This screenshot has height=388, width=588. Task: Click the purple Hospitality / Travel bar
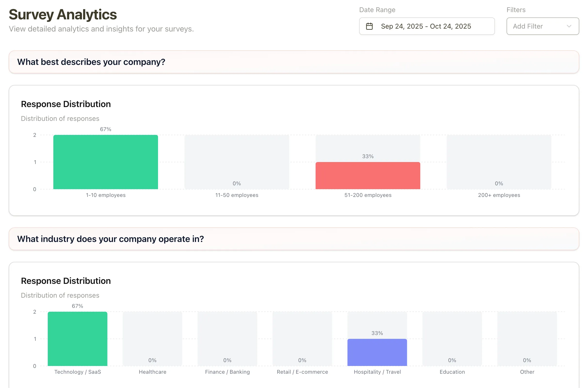point(377,353)
